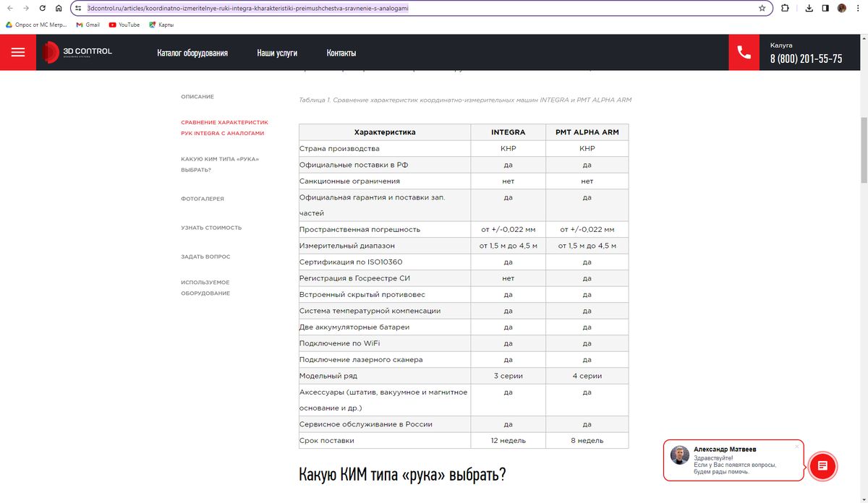
Task: Go forward in browser history
Action: pos(26,8)
